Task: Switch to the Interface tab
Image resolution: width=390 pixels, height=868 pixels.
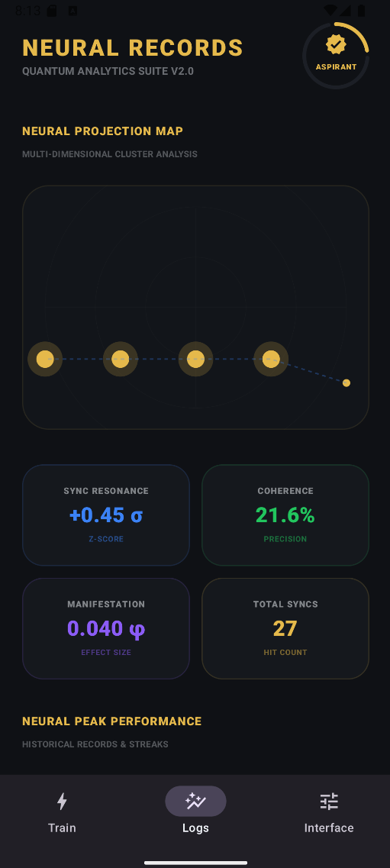Action: click(329, 812)
